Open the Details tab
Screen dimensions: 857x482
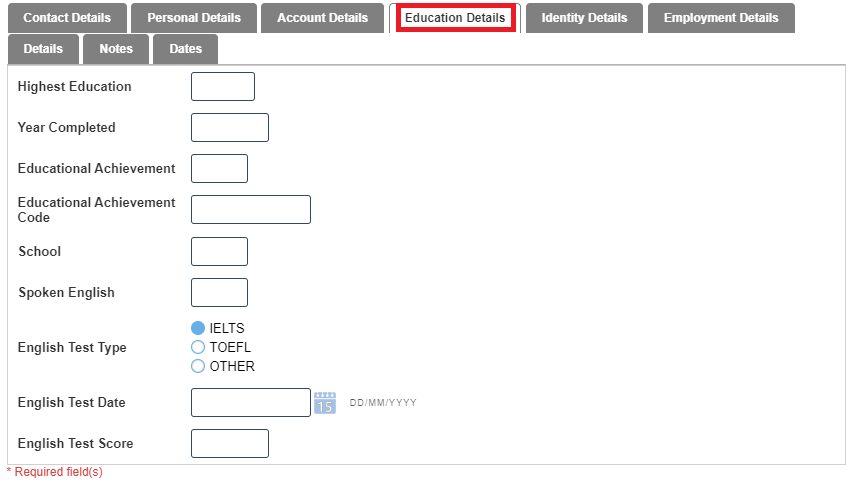[x=43, y=49]
